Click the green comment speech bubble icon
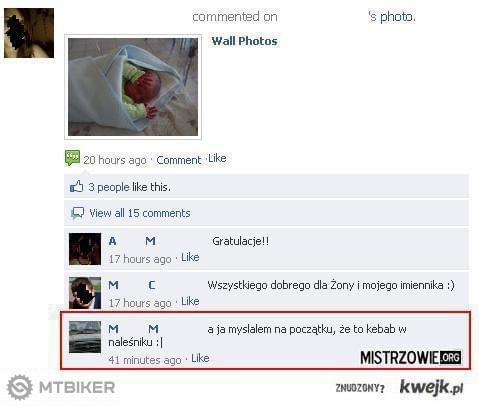The image size is (479, 406). 72,158
